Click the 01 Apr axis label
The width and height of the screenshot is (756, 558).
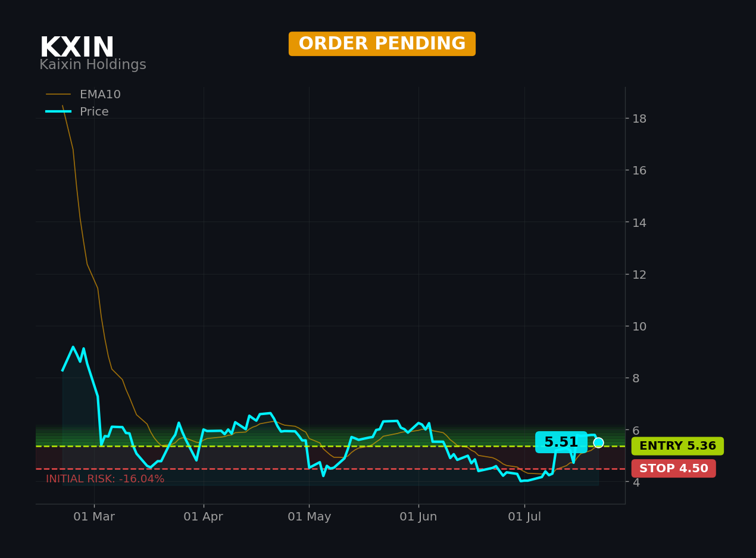[x=204, y=517]
